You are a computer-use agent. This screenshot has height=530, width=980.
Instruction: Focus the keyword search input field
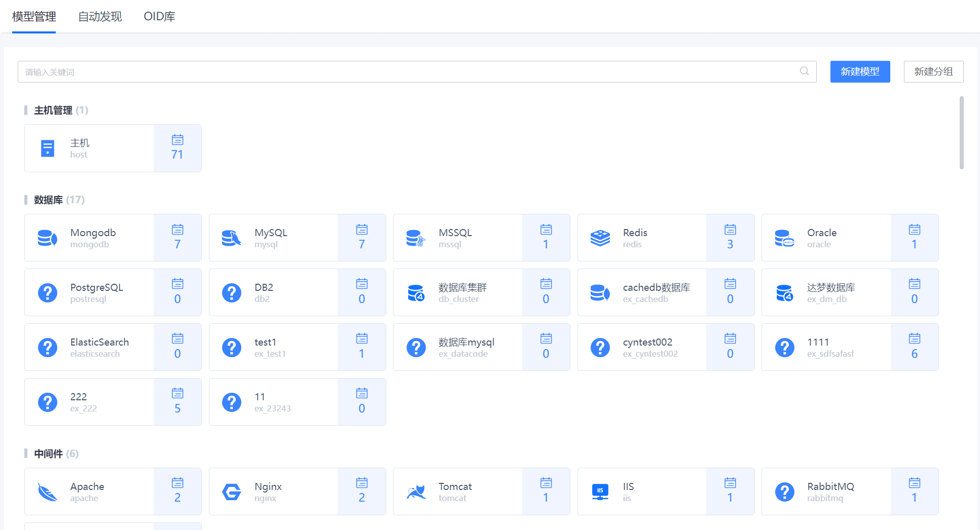[x=406, y=71]
